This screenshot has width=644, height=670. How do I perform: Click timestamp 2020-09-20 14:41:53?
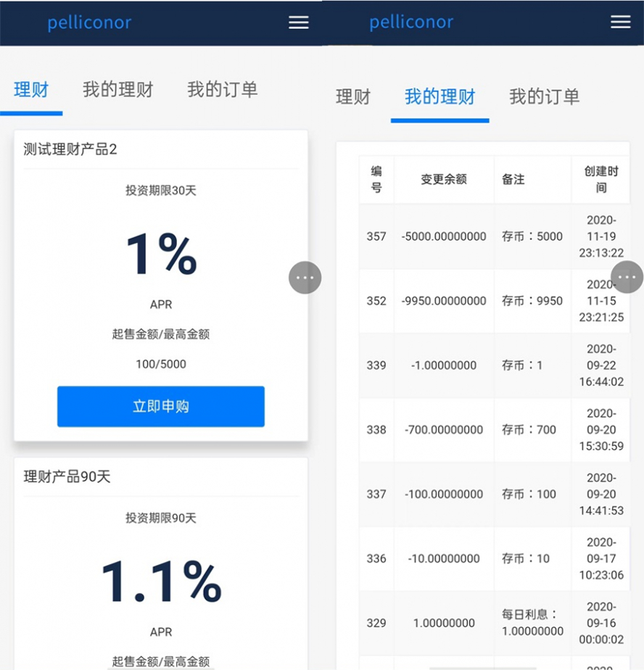point(601,495)
